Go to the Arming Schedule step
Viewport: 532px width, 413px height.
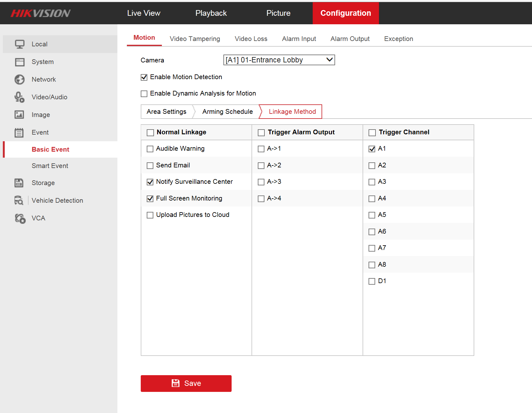point(227,112)
